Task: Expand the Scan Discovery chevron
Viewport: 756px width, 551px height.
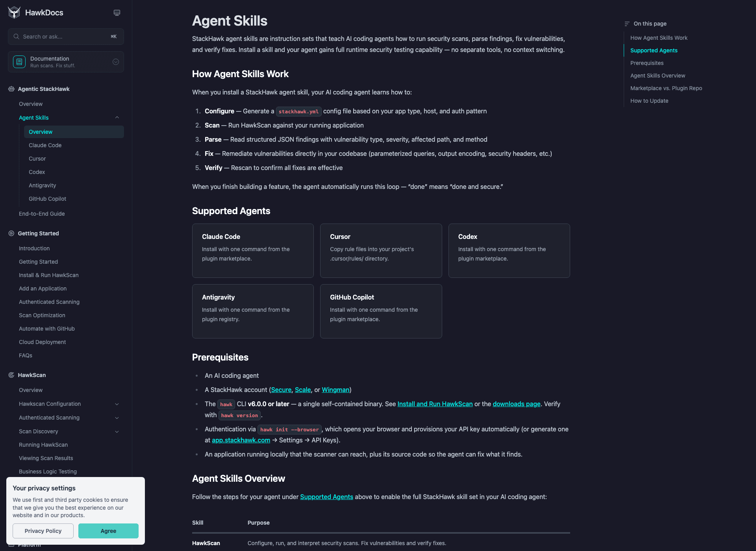Action: 117,432
